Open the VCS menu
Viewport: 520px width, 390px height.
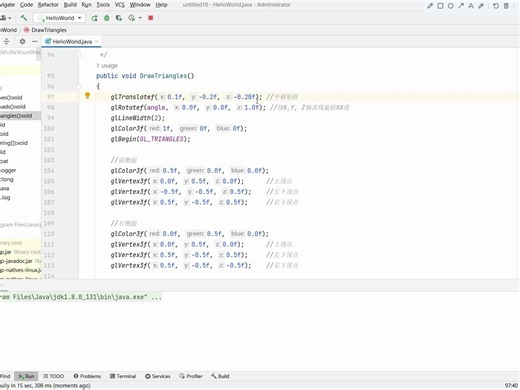pos(119,5)
